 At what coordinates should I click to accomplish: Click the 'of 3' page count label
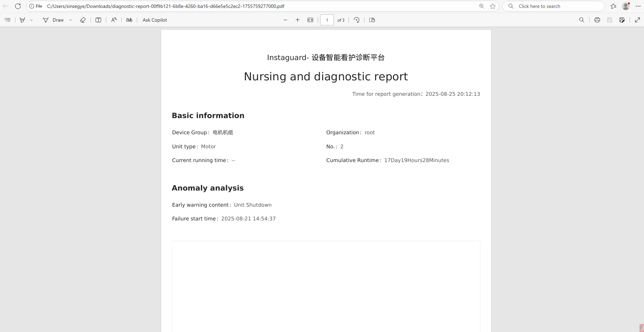point(341,20)
